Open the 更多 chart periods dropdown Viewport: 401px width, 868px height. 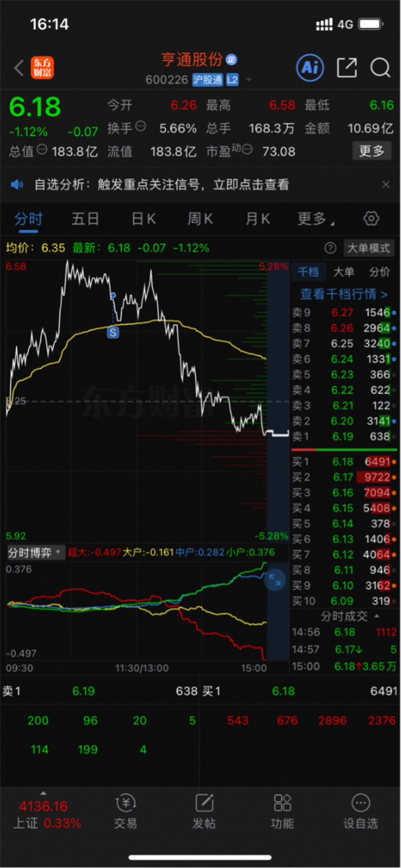316,219
